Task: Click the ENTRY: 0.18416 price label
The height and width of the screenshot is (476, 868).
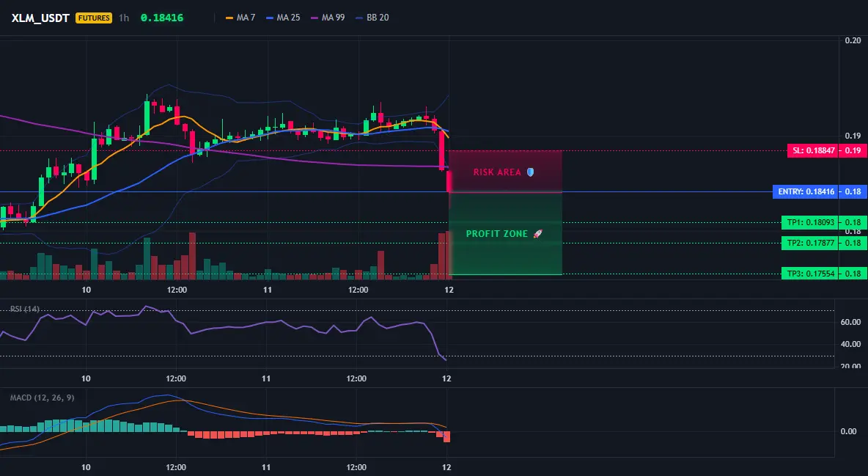Action: (x=806, y=191)
